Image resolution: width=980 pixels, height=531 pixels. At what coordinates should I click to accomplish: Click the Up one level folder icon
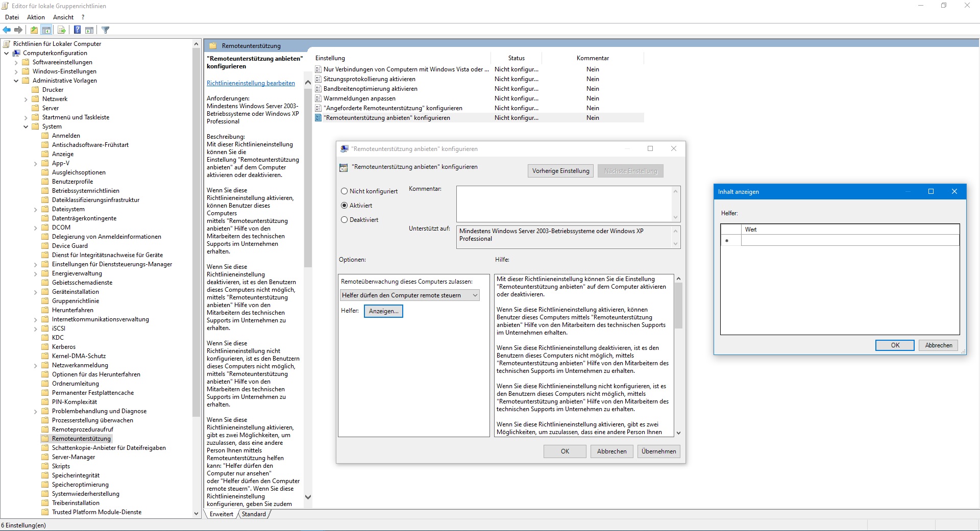34,30
